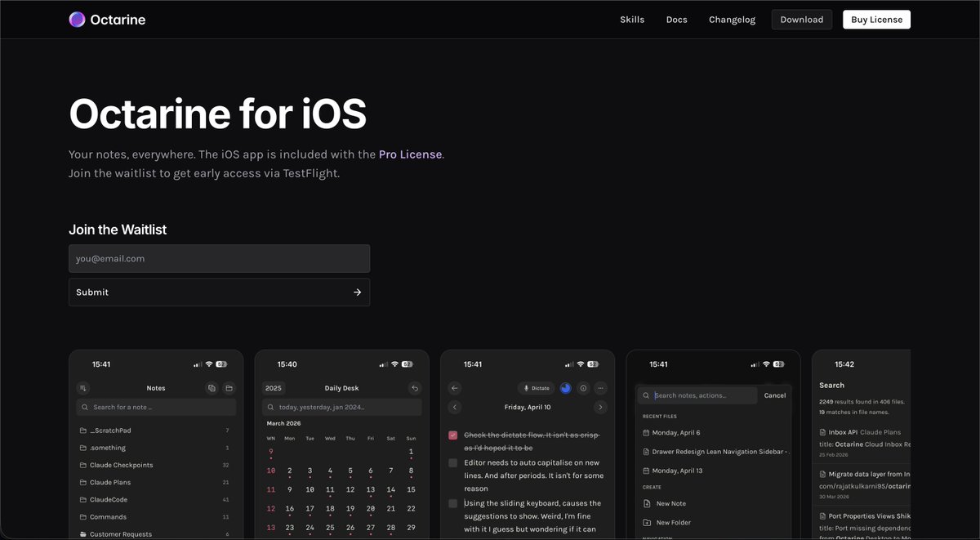The height and width of the screenshot is (540, 980).
Task: Click the Download button
Action: coord(802,20)
